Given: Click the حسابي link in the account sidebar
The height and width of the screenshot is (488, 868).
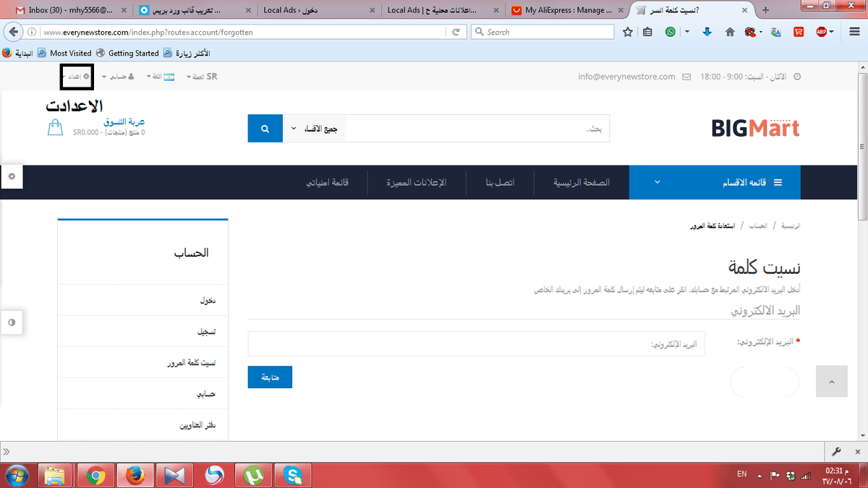Looking at the screenshot, I should coord(206,395).
